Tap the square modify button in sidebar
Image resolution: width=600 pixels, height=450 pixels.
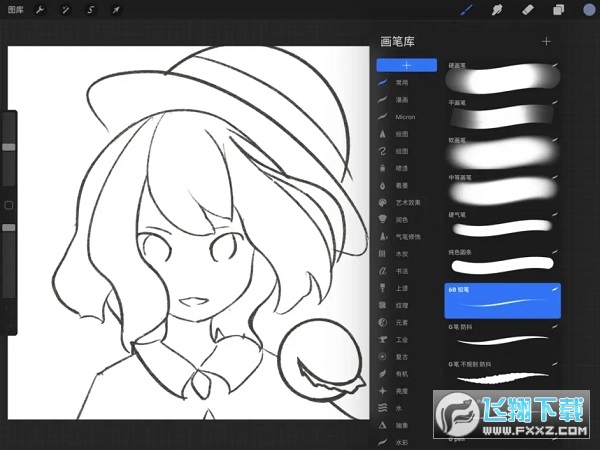(x=8, y=205)
